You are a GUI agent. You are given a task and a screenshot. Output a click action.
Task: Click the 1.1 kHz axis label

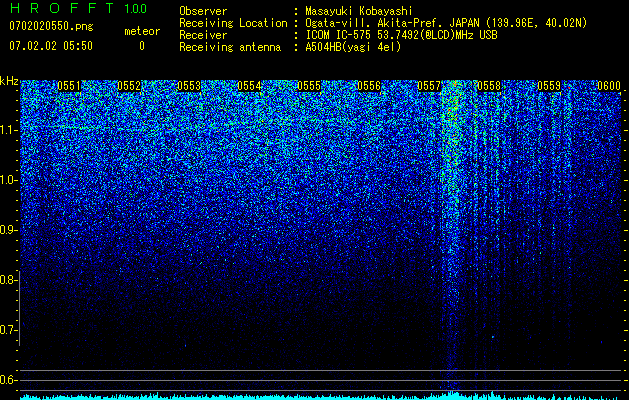tap(9, 130)
